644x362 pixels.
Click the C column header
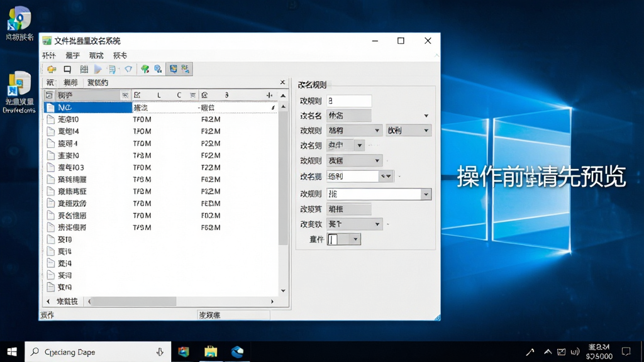[179, 96]
